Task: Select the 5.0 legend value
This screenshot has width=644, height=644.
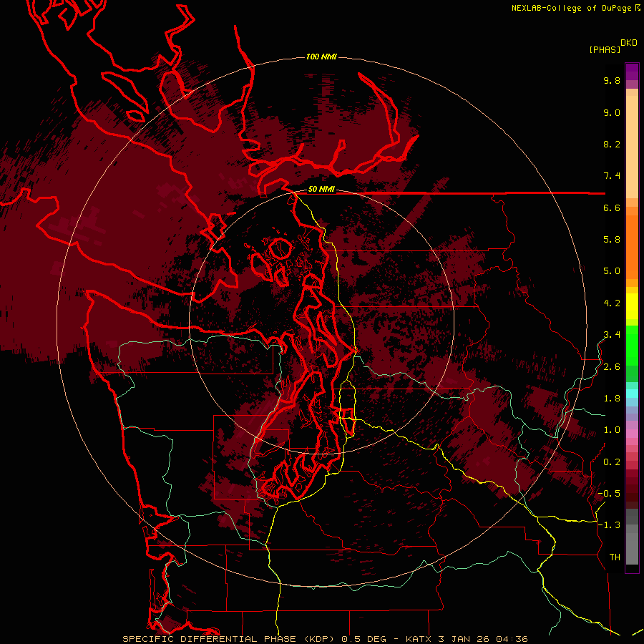Action: [612, 271]
